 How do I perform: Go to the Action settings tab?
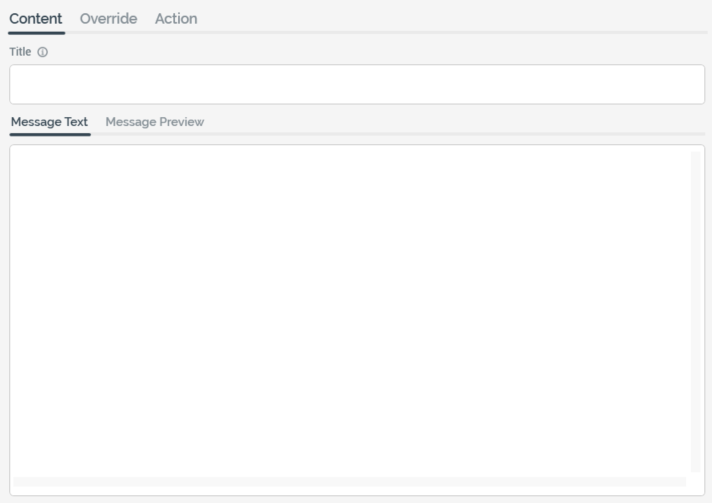point(176,18)
